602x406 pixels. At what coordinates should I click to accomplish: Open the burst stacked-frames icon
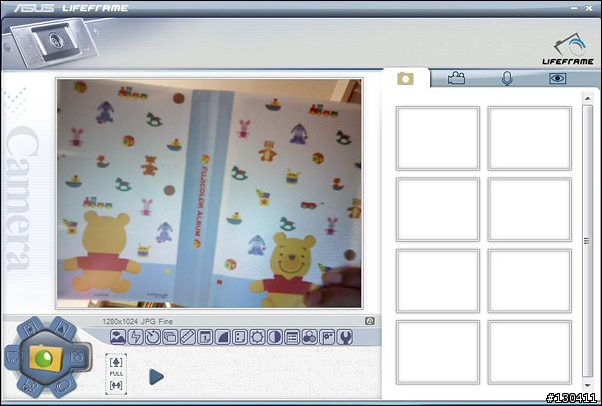coord(170,337)
